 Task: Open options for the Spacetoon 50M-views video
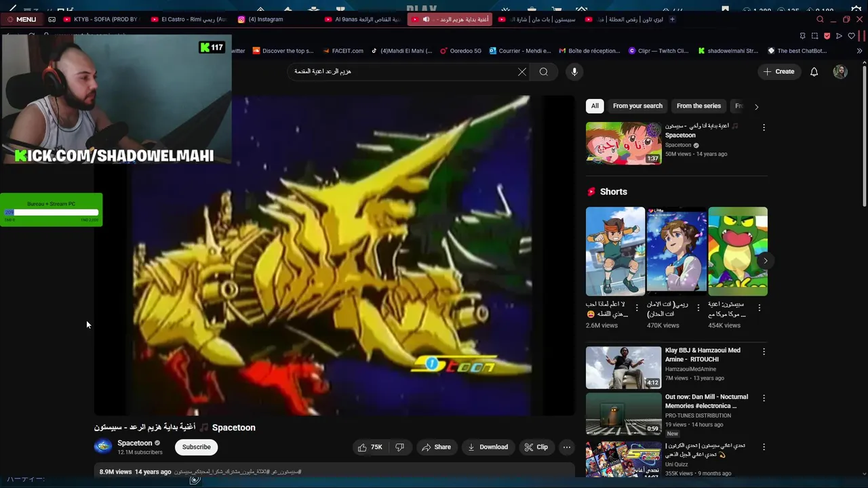(x=764, y=127)
